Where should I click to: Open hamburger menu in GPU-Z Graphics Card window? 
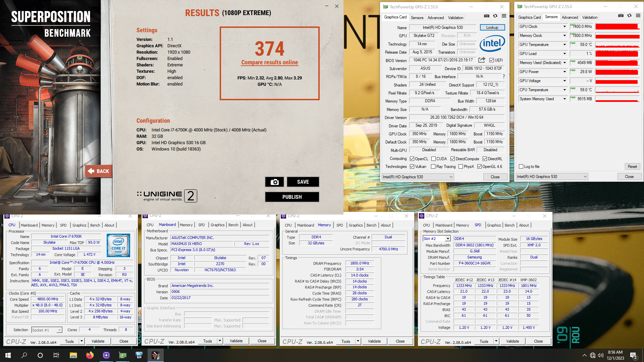click(x=504, y=16)
